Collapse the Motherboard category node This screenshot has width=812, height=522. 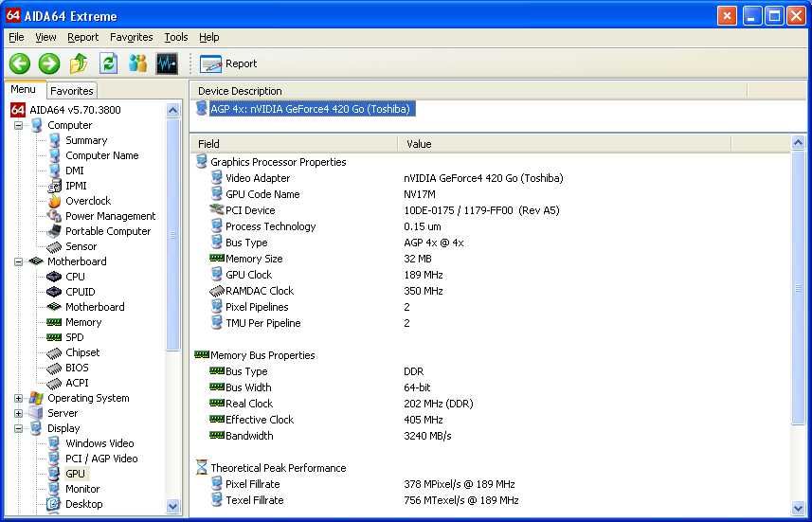pos(19,261)
